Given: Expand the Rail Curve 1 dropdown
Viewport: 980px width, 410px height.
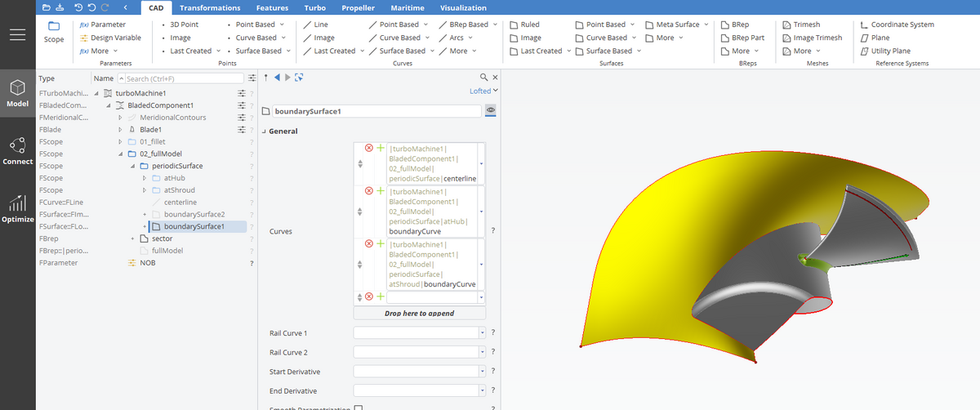Looking at the screenshot, I should [482, 333].
